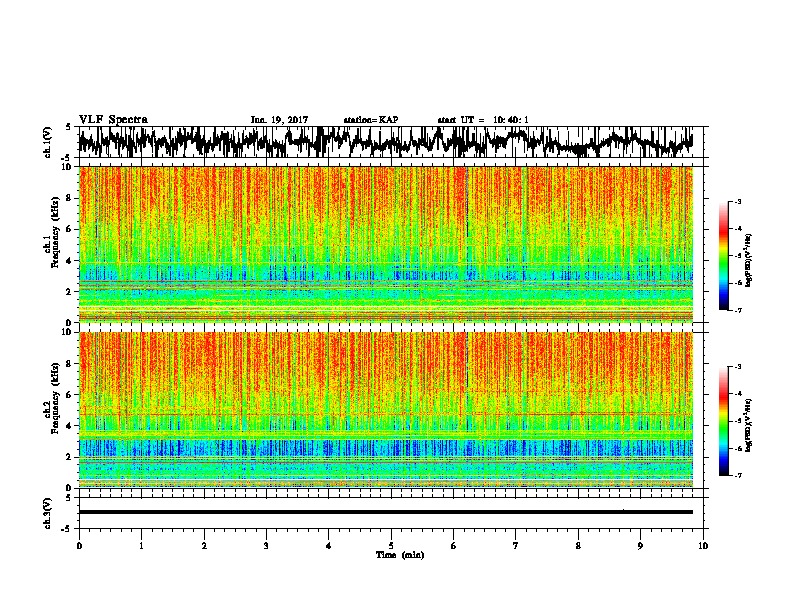This screenshot has width=792, height=612.
Task: Click the "start UT = 10:40:1" text
Action: 483,120
